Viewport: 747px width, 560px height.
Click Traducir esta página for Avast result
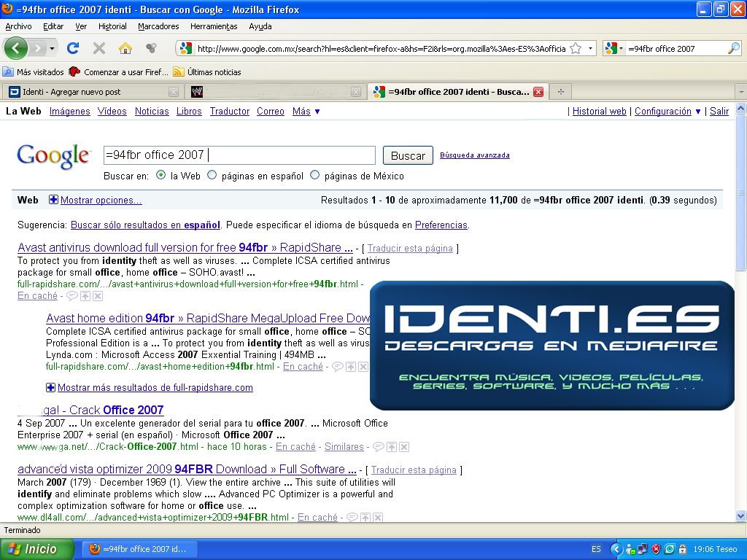point(410,248)
